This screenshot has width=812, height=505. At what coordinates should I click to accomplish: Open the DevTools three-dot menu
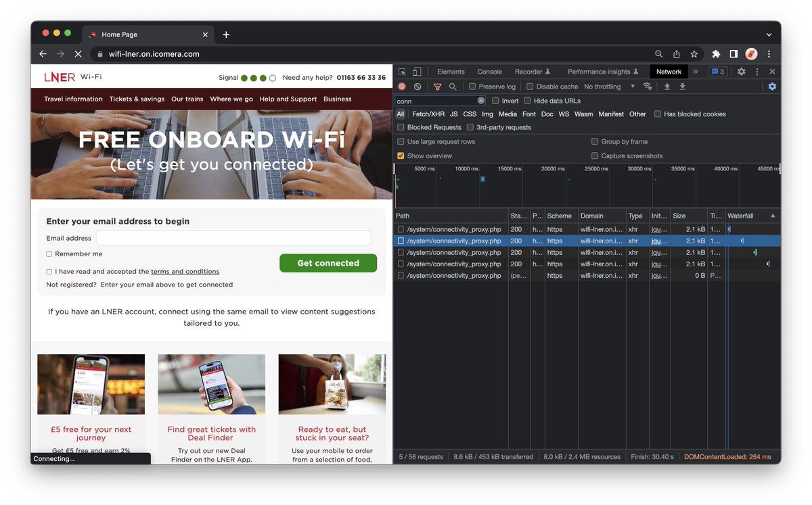pos(757,72)
